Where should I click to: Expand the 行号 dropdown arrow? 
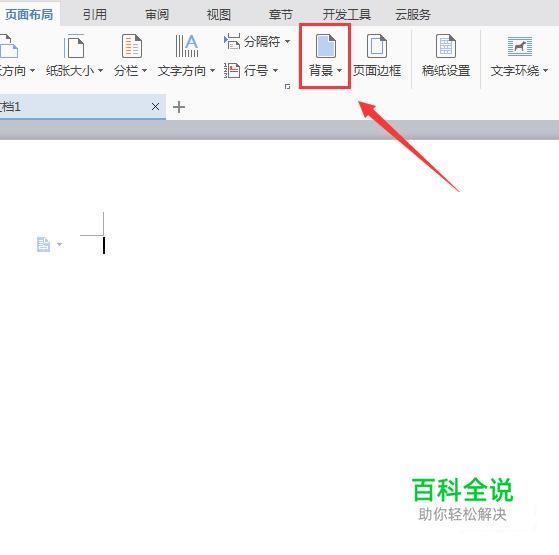pos(275,71)
